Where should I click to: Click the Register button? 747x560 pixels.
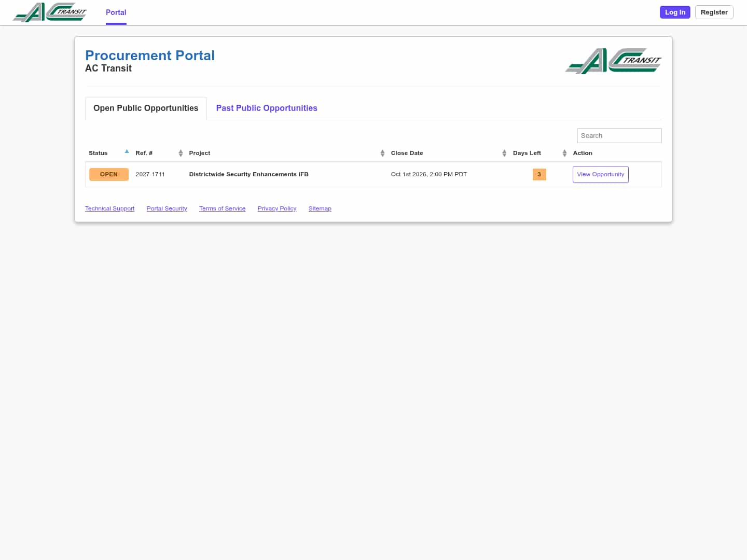pos(714,12)
